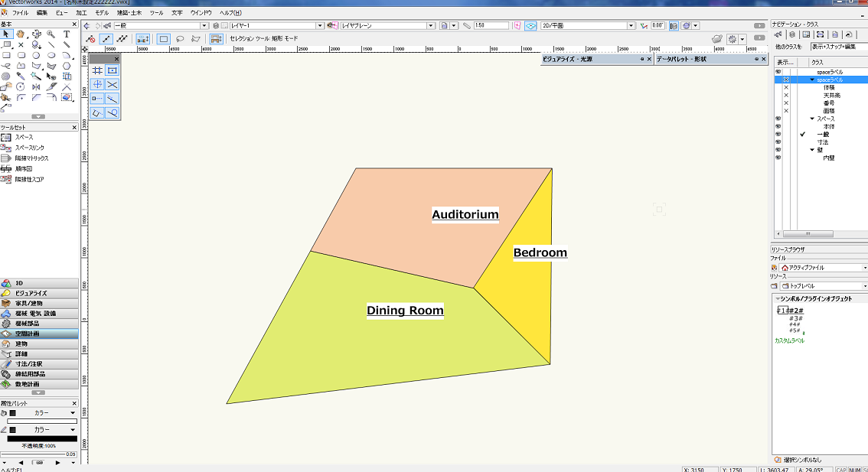The image size is (868, 472).
Task: Switch to the 3D tool set
Action: 40,283
